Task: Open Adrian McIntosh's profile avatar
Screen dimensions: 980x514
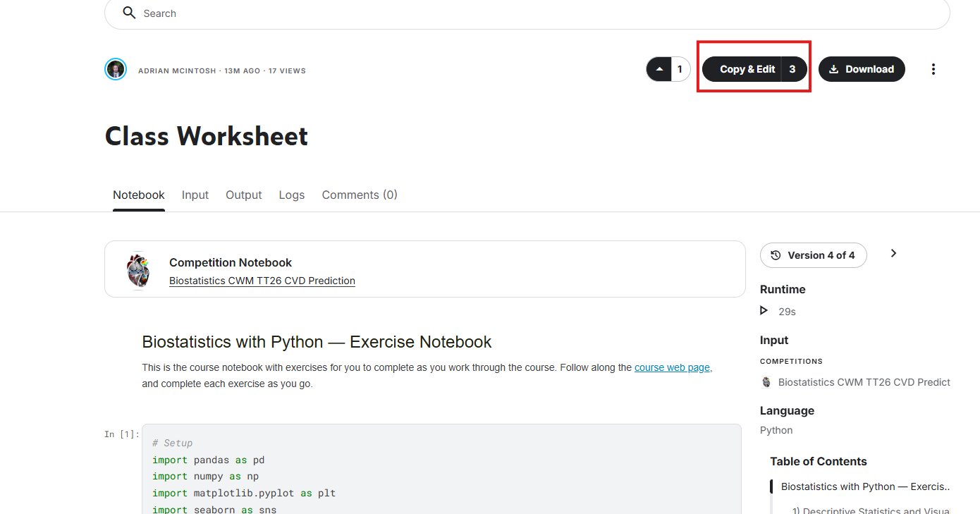Action: [116, 69]
